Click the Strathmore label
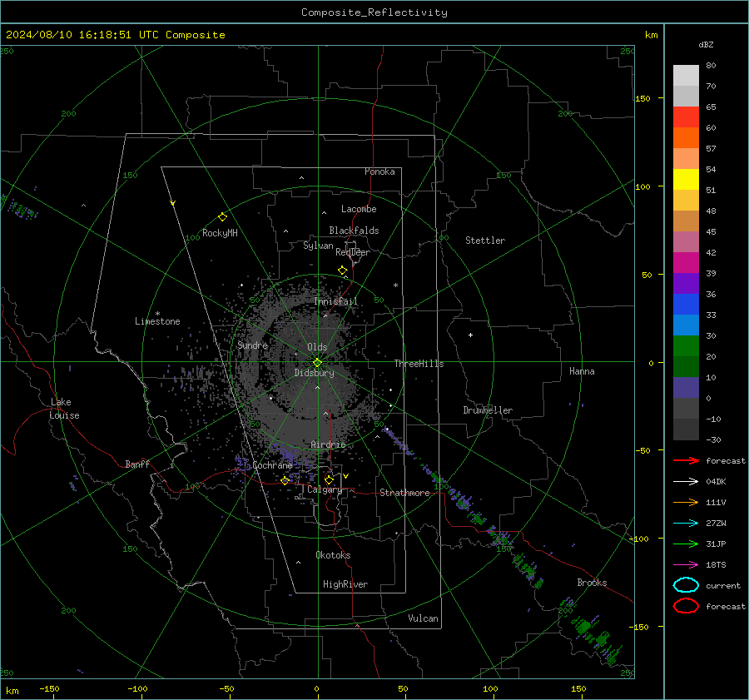The height and width of the screenshot is (700, 749). tap(404, 493)
